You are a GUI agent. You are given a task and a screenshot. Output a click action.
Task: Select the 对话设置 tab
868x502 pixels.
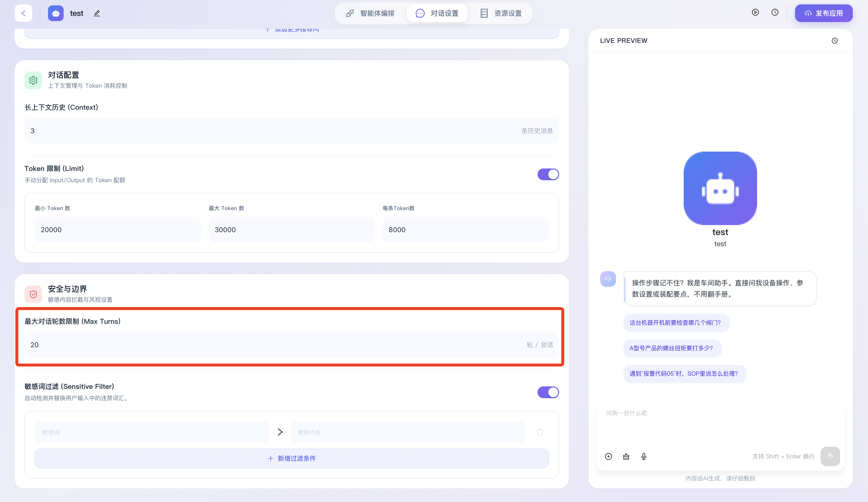(437, 13)
